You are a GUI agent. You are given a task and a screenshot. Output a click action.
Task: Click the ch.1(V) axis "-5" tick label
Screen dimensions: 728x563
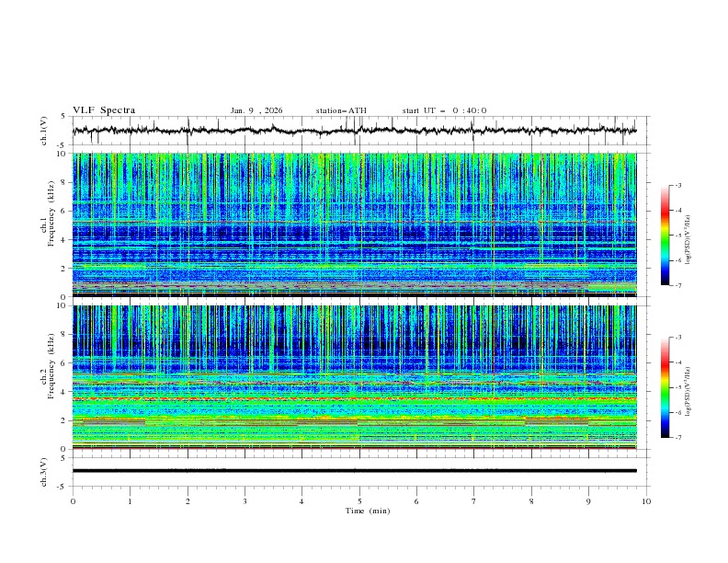(x=62, y=145)
